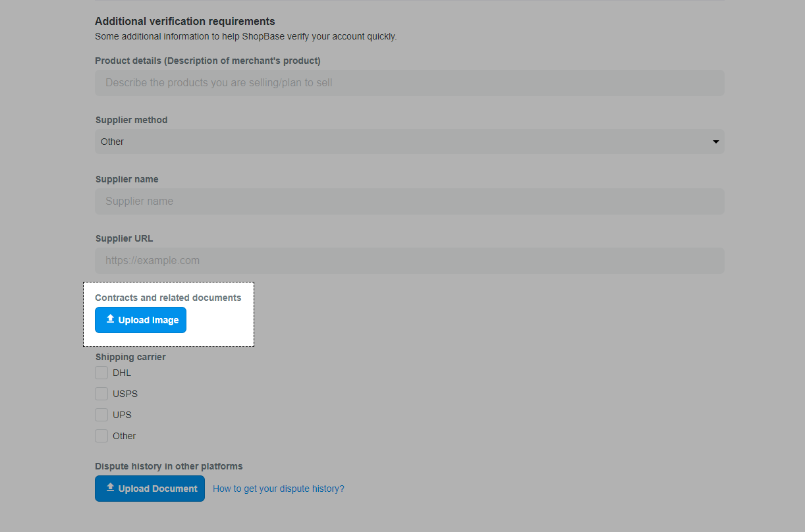Focus the Product details description field
The width and height of the screenshot is (805, 532).
click(x=408, y=83)
